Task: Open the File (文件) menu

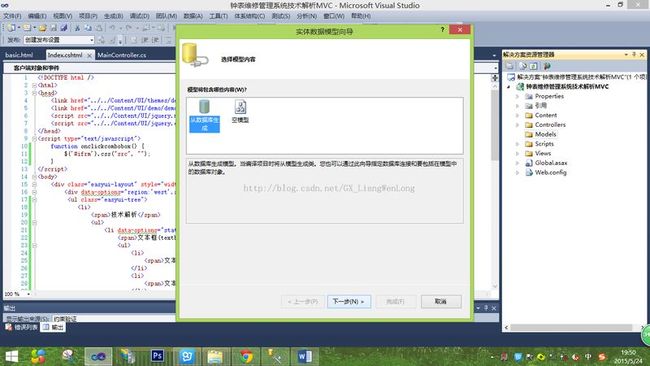Action: click(12, 16)
